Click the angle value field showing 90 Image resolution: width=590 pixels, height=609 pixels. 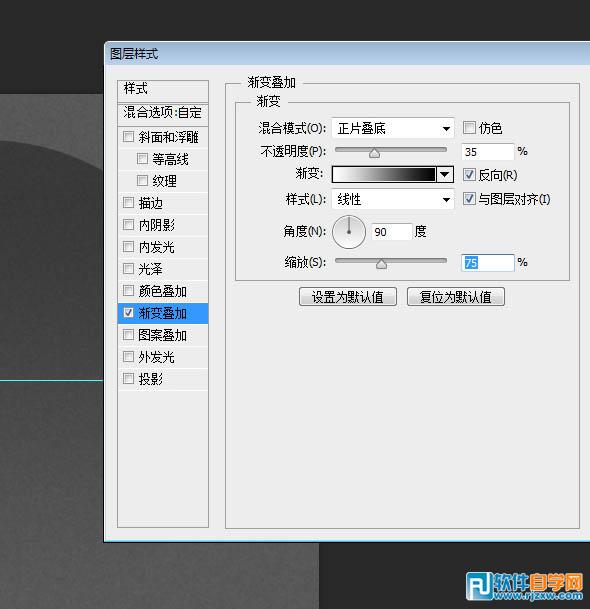click(391, 232)
